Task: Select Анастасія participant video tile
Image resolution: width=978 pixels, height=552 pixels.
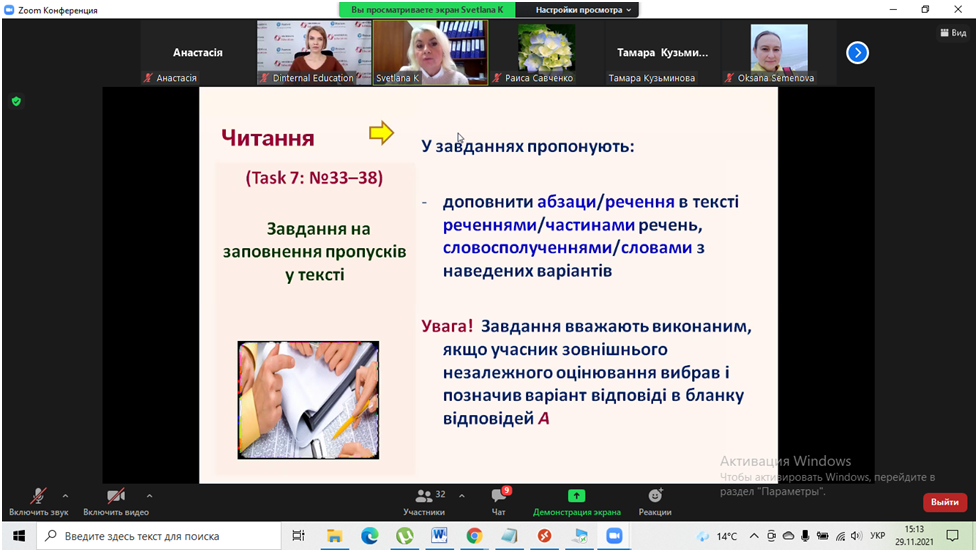Action: 198,52
